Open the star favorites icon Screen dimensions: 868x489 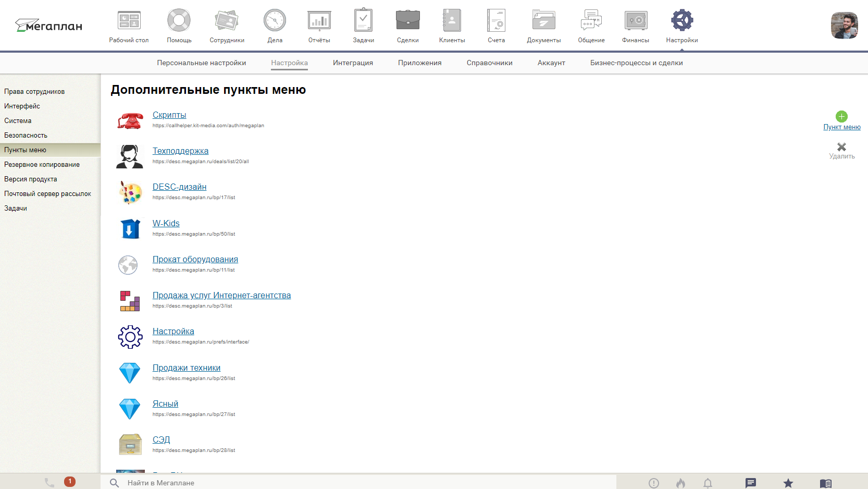pyautogui.click(x=788, y=483)
